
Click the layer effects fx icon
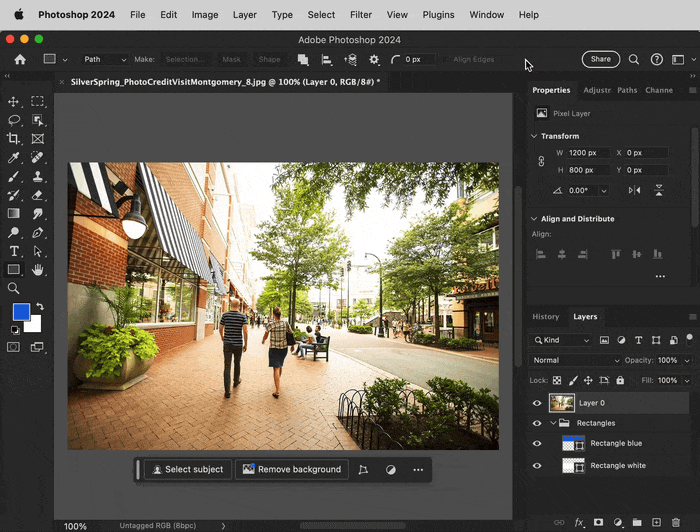[579, 522]
